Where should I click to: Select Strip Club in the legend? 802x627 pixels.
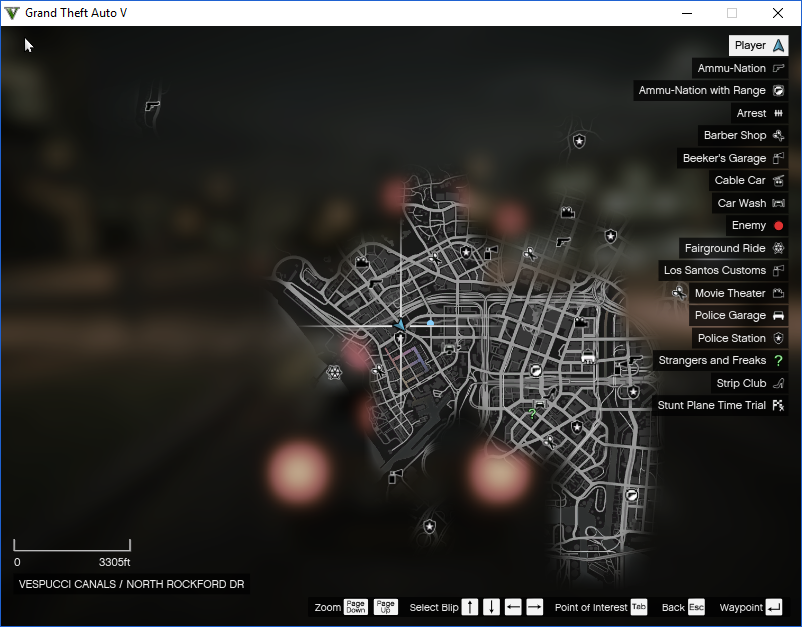[749, 383]
